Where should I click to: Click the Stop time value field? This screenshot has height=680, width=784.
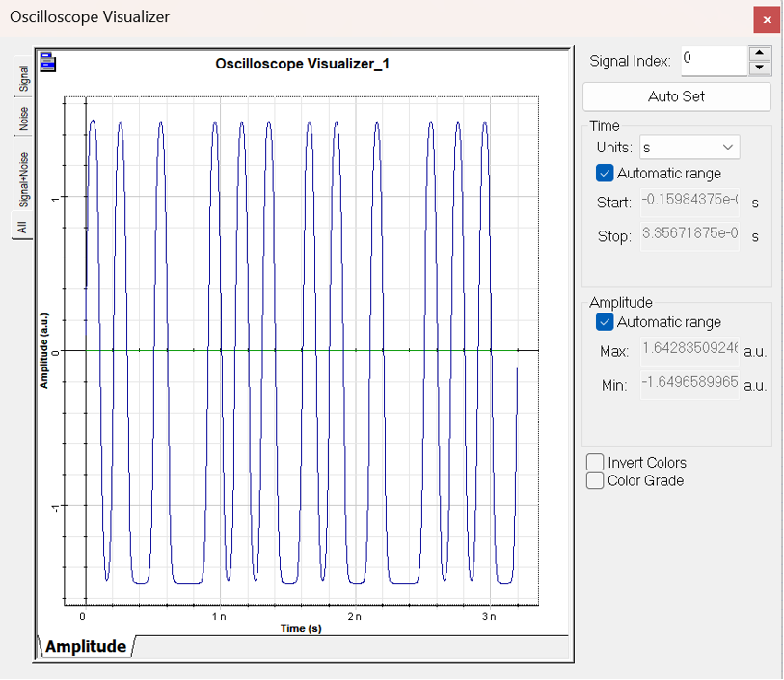(x=689, y=236)
